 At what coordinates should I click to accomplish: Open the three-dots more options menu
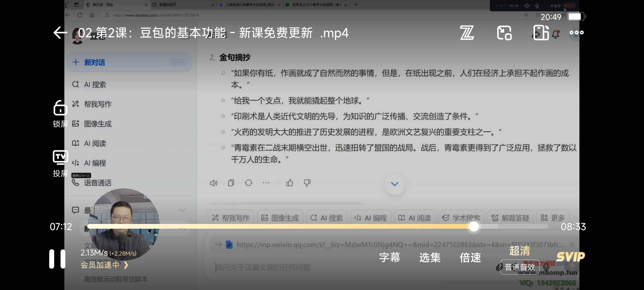coord(577,33)
